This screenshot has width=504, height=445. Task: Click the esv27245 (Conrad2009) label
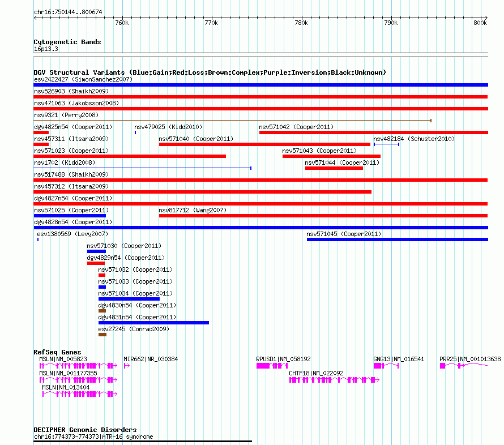click(134, 329)
